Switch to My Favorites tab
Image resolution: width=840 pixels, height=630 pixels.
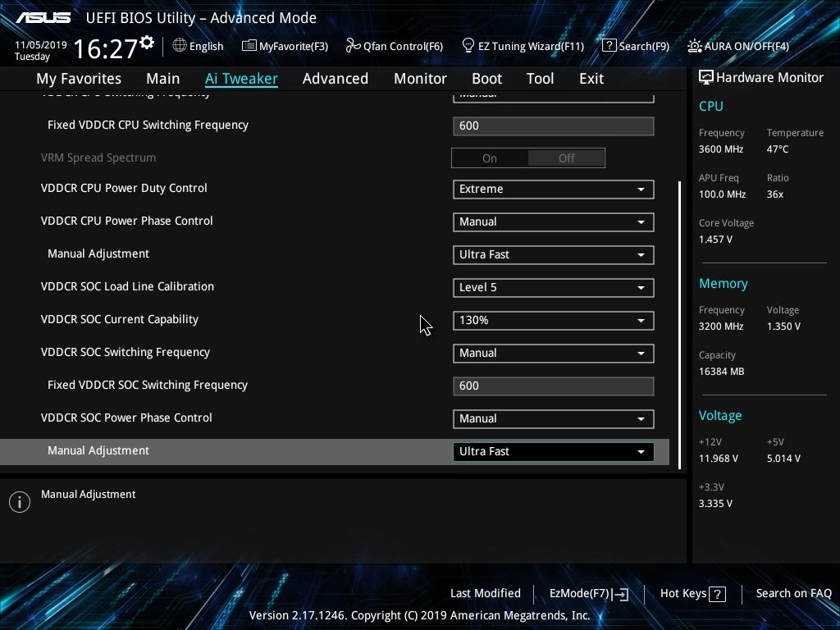[x=79, y=79]
